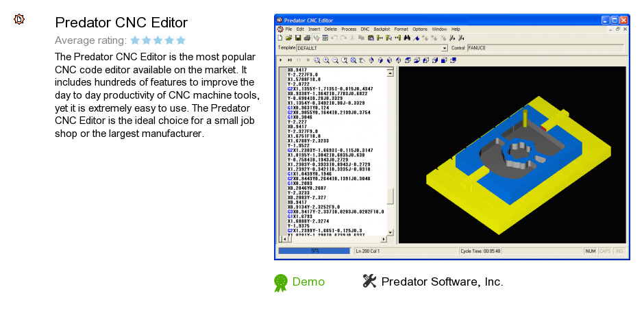Click the Undo arrow icon
This screenshot has height=313, width=644.
click(334, 38)
